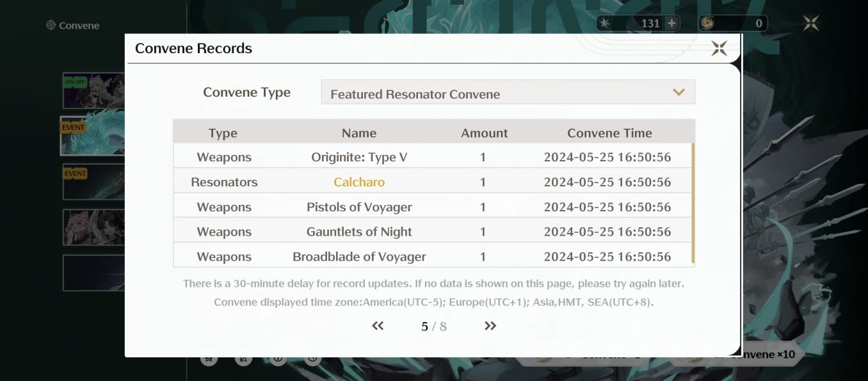Click Weapons type cell in Originite row

pyautogui.click(x=224, y=157)
